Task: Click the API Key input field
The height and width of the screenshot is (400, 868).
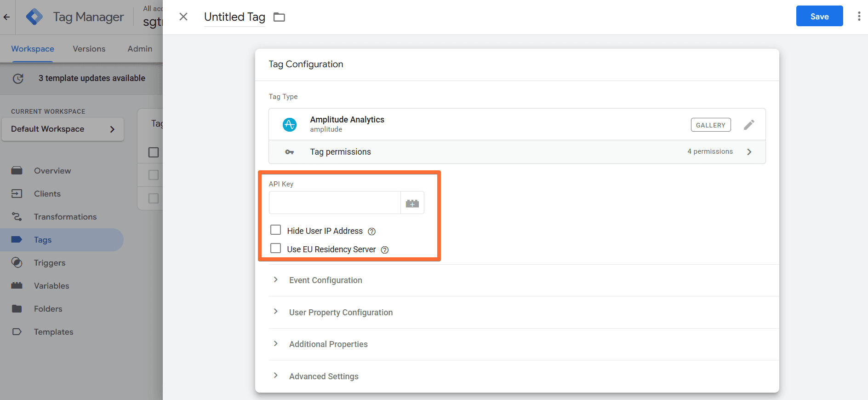Action: 335,203
